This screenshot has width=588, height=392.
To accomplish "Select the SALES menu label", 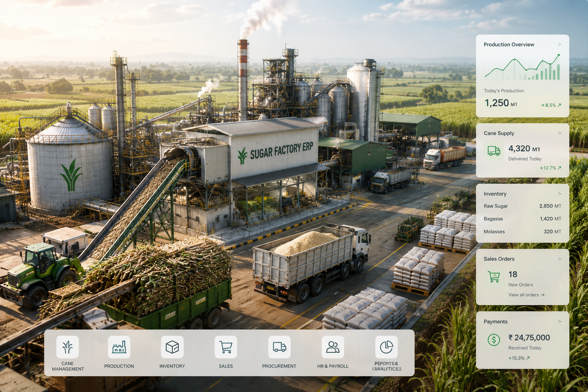I will pyautogui.click(x=226, y=366).
